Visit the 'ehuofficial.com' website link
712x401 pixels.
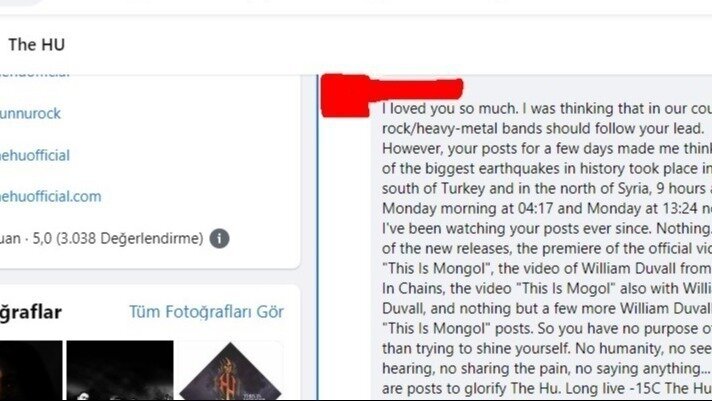pos(50,196)
